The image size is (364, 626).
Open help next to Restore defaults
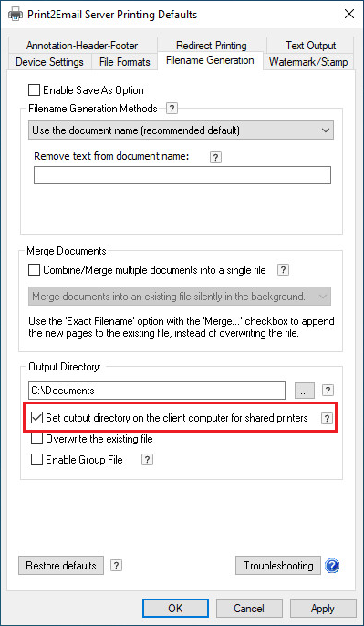(x=116, y=566)
